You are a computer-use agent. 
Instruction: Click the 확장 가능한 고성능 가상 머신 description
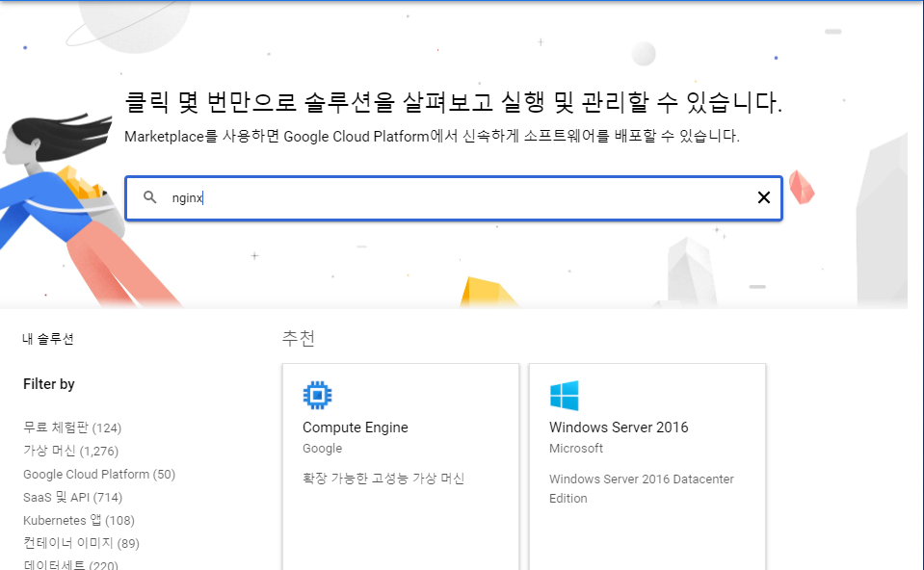[x=383, y=479]
